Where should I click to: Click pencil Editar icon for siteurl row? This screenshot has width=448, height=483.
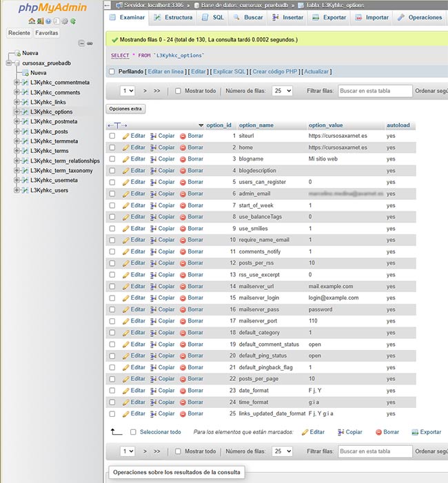[x=126, y=136]
